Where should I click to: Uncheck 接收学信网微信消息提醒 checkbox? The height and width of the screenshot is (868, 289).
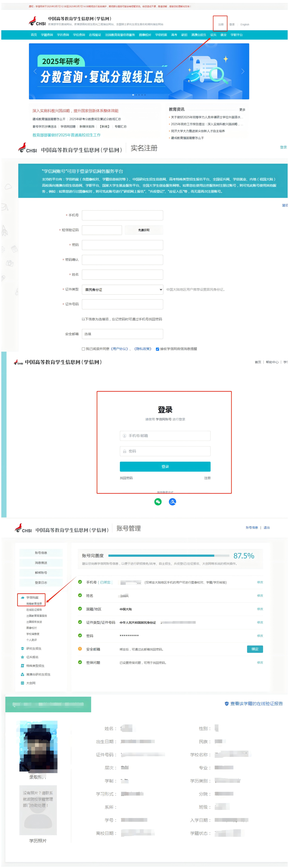click(x=157, y=349)
